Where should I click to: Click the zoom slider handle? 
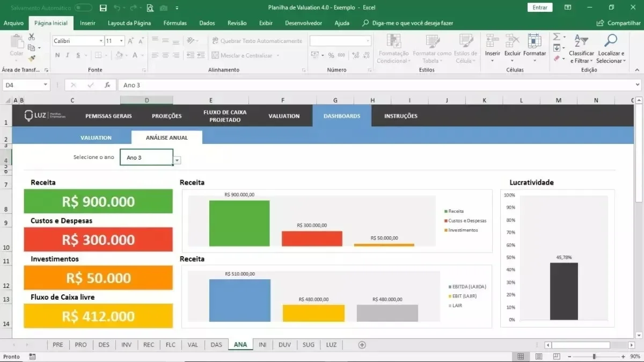[594, 357]
